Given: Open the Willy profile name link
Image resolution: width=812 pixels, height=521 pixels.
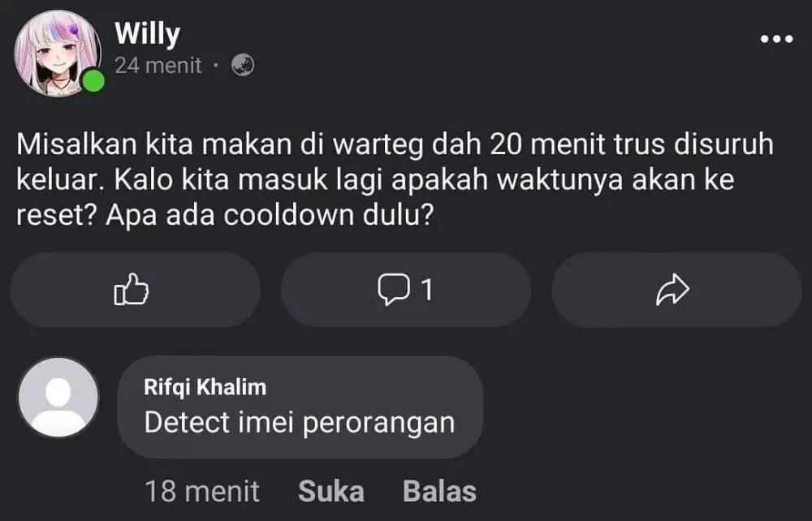Looking at the screenshot, I should click(148, 34).
